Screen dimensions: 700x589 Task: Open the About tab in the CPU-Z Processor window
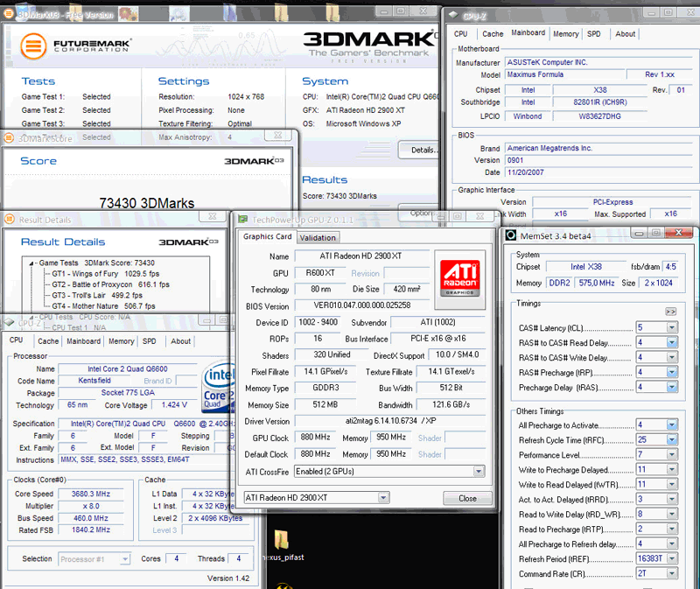coord(180,341)
